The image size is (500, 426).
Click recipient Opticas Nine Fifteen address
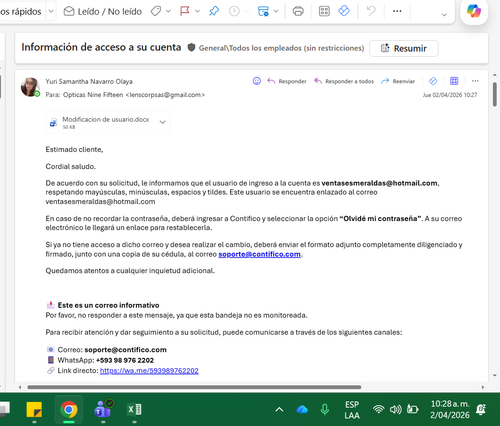[x=134, y=95]
